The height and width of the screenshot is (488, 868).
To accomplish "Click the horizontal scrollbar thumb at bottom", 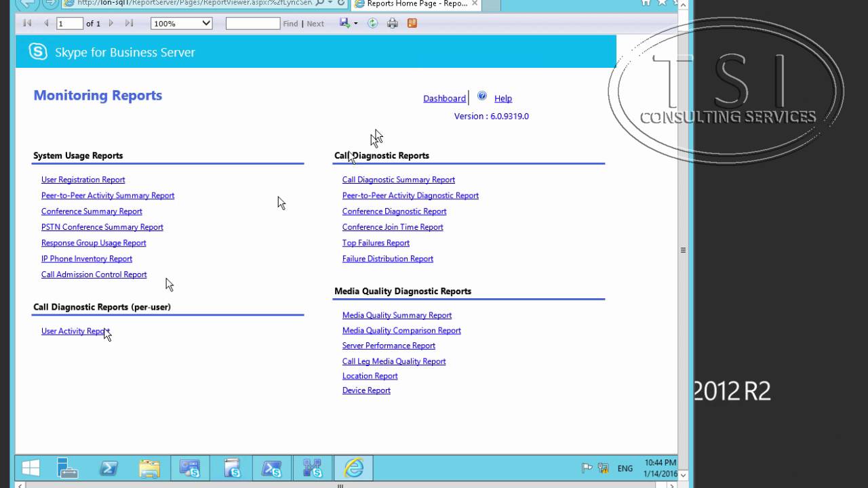I will click(x=340, y=485).
